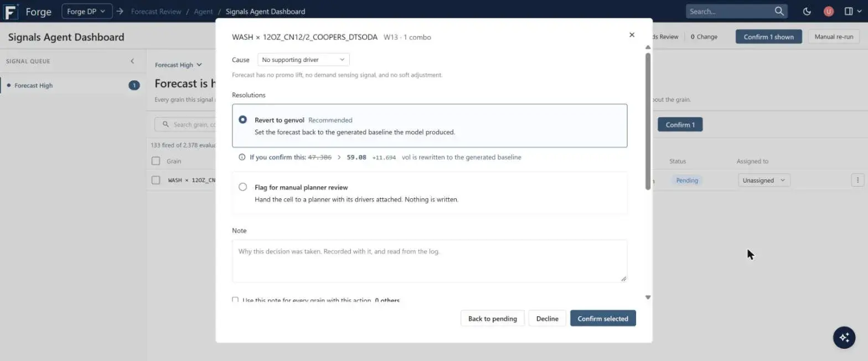Click the Assigned to column header

[x=752, y=161]
